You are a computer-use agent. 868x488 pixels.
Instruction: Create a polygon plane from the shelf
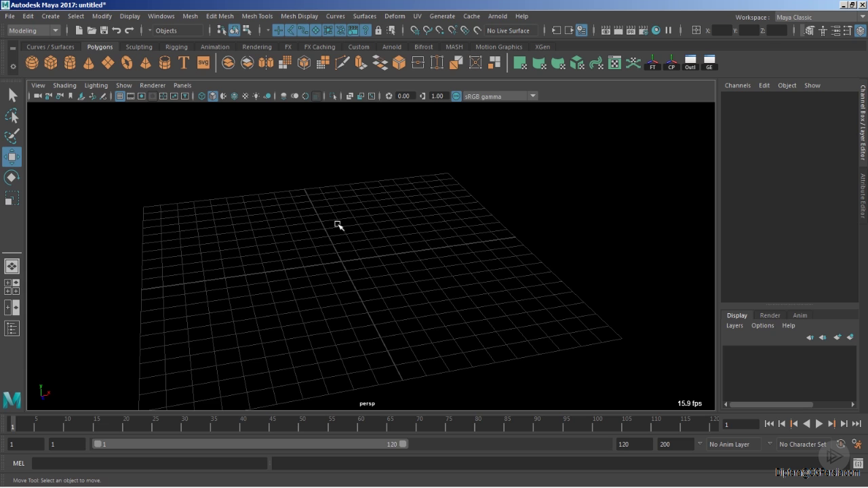(108, 63)
